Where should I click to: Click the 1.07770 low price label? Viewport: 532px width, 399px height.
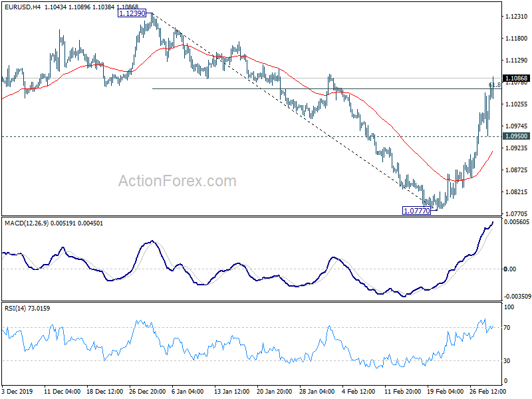pyautogui.click(x=417, y=211)
